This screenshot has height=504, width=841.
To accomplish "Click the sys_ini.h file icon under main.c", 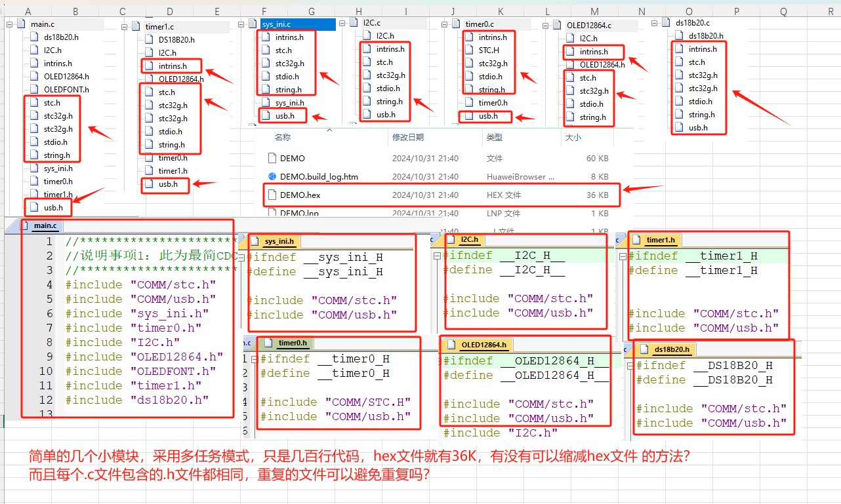I will [35, 168].
